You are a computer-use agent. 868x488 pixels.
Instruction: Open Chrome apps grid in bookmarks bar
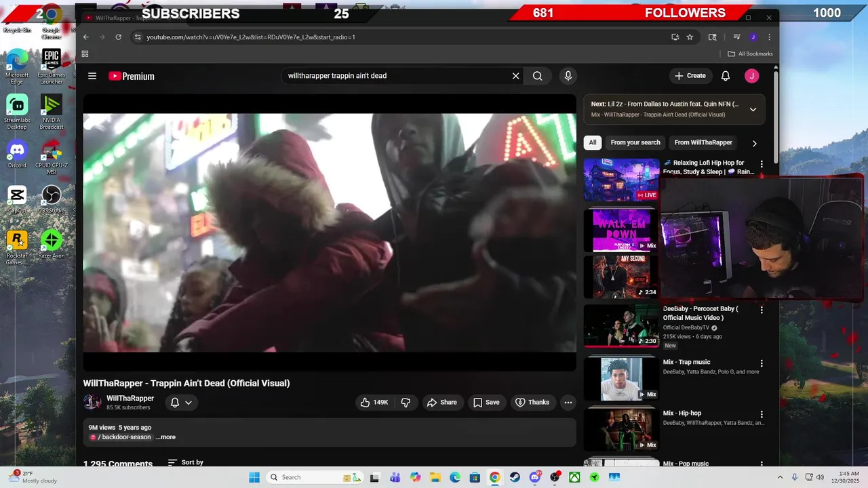[85, 54]
